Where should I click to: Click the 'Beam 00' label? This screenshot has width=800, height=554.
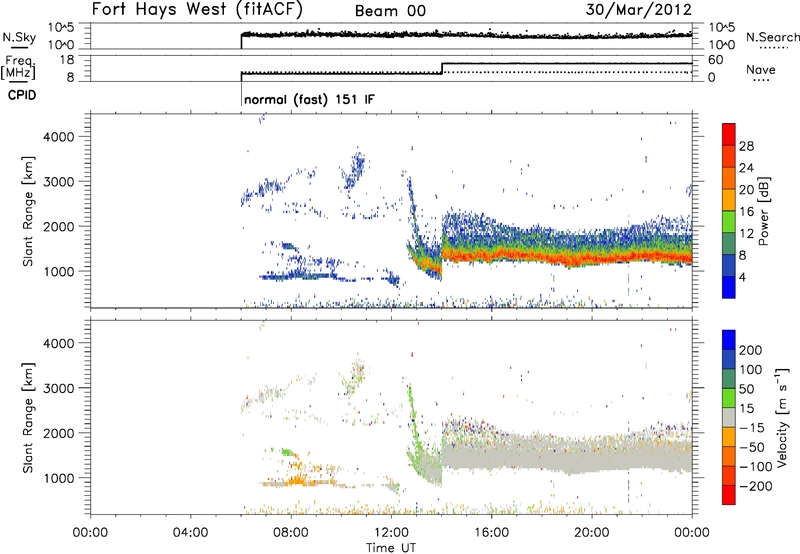tap(390, 11)
